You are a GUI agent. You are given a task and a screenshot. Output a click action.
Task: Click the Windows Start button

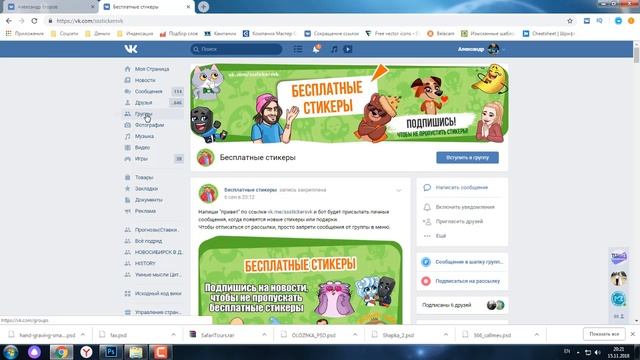tap(11, 352)
